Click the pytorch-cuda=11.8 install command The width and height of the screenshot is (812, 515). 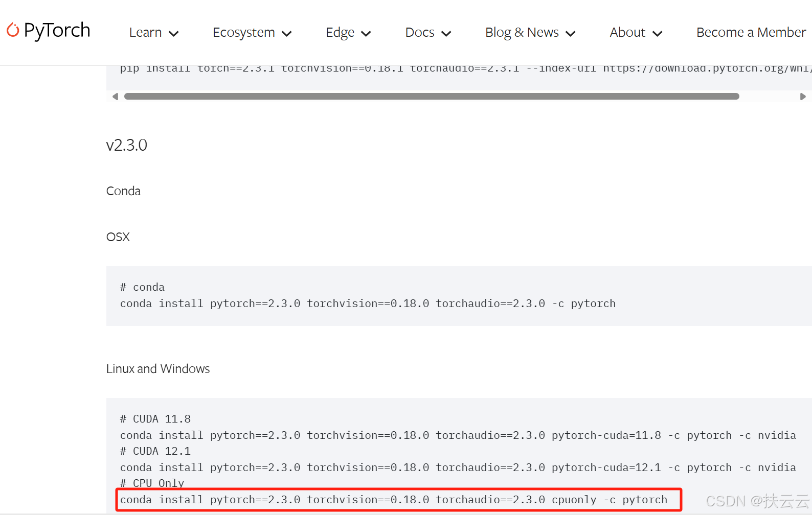(458, 435)
